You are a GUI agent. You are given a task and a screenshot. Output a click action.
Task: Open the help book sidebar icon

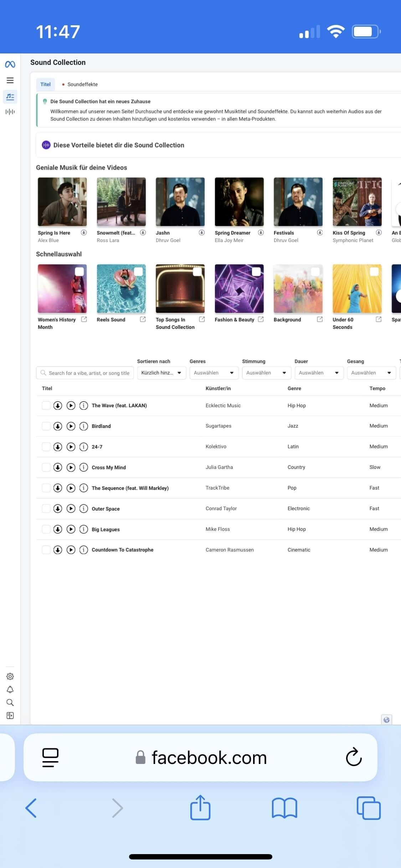(10, 715)
